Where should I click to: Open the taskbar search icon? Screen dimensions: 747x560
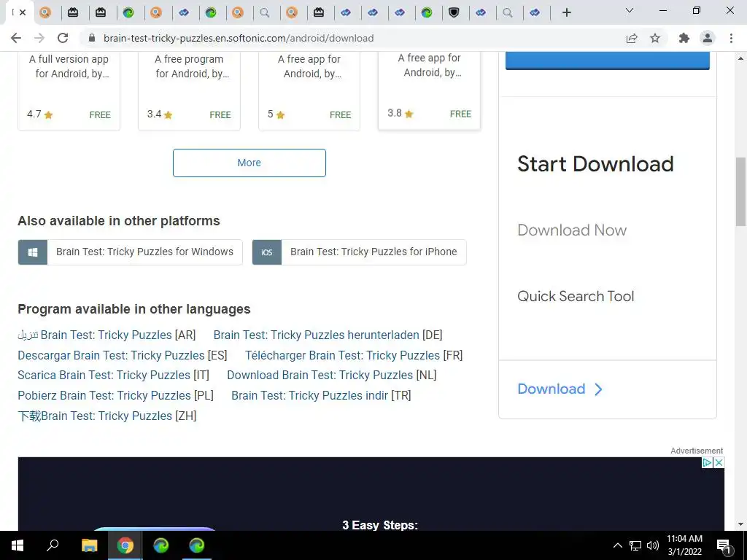(x=53, y=545)
